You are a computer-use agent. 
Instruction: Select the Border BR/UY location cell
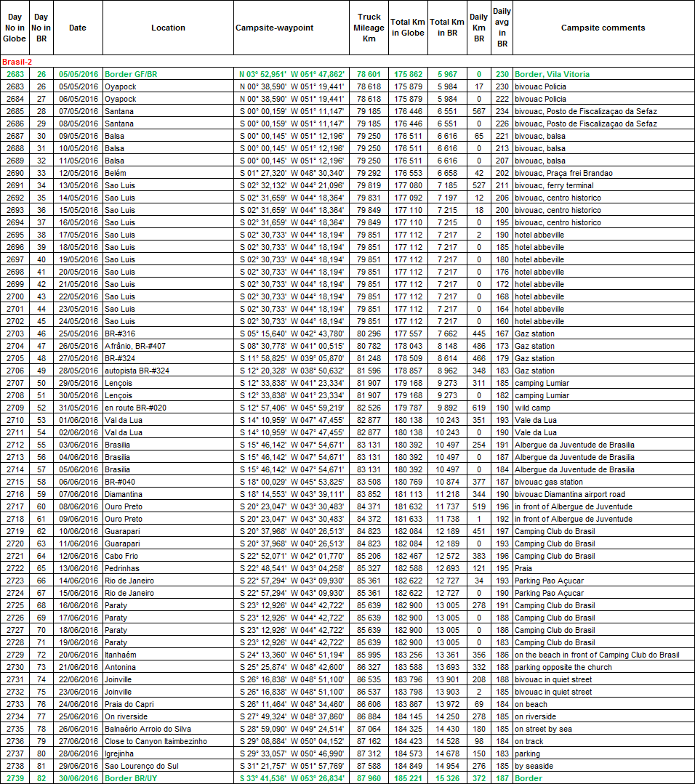point(131,778)
